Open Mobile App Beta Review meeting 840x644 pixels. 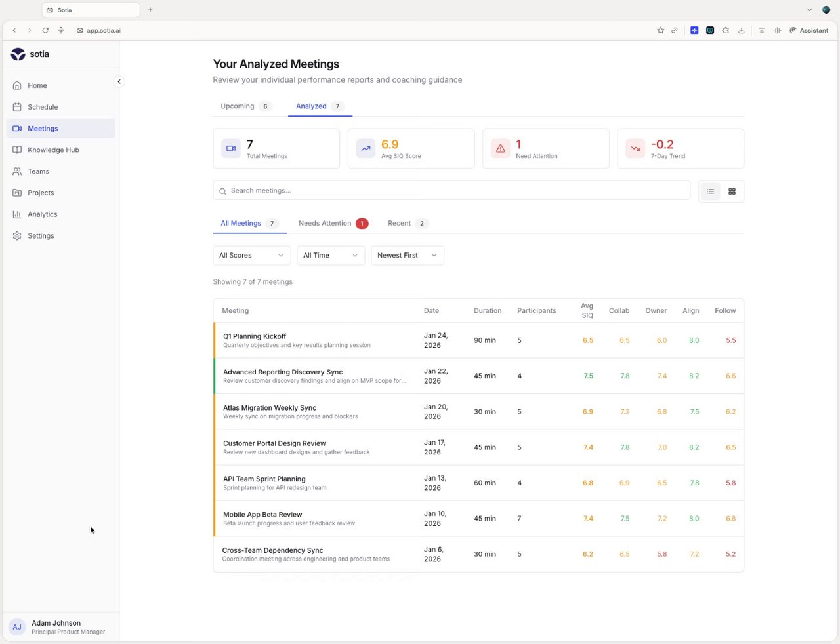(x=479, y=519)
